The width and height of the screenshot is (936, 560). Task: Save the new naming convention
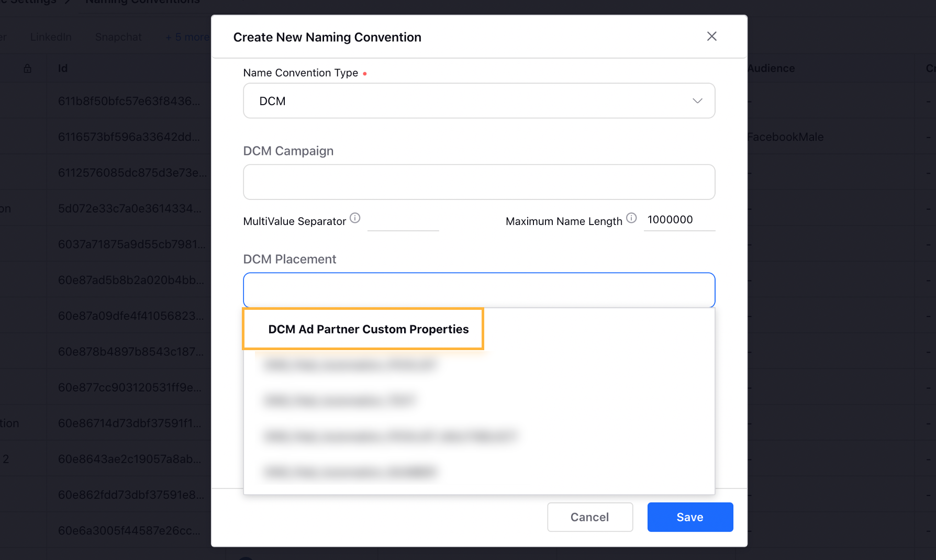[690, 517]
